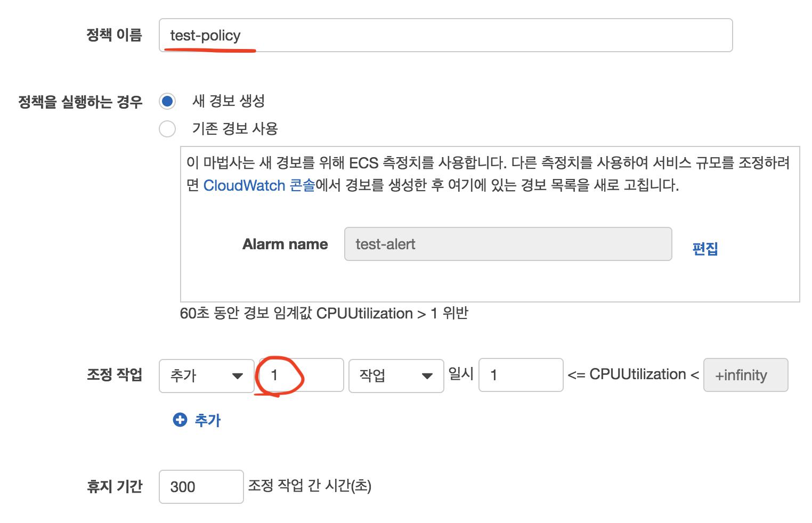Click the 새 경보 생성 label text

[228, 101]
